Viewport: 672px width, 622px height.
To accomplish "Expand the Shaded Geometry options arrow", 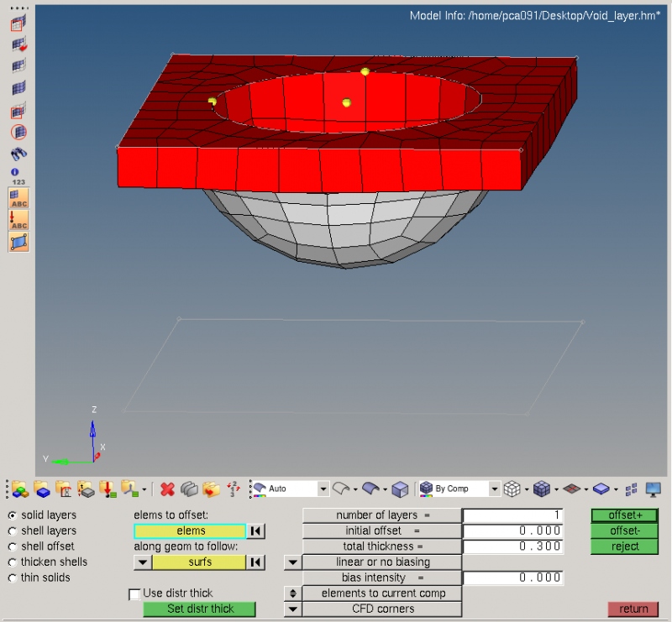I will tap(385, 489).
